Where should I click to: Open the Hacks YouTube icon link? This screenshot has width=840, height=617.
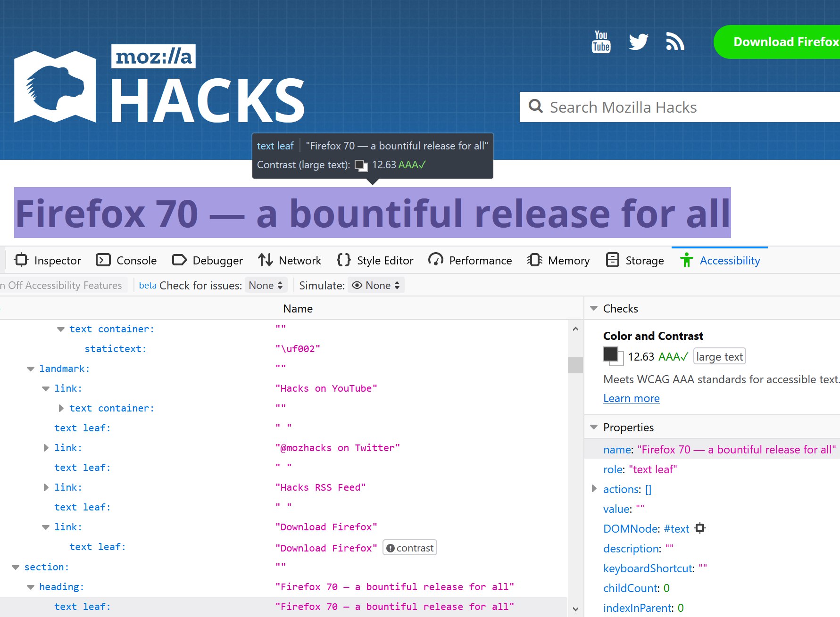tap(601, 42)
